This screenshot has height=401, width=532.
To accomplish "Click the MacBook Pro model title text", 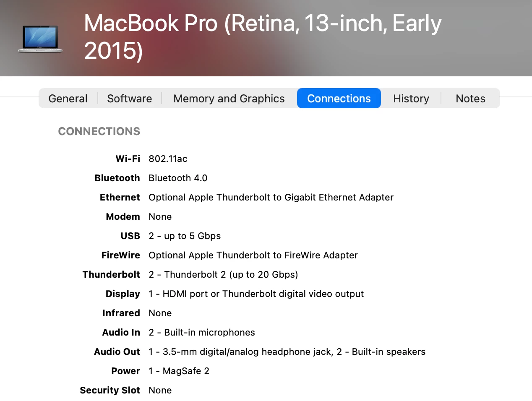I will (x=263, y=37).
